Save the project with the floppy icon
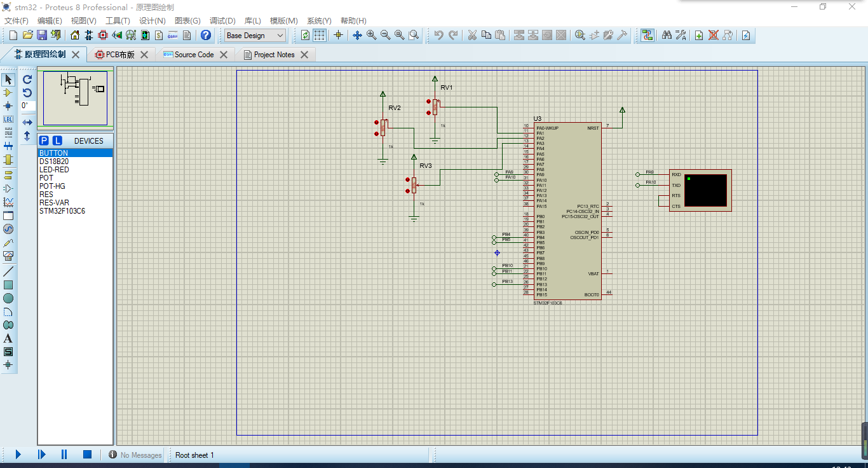Image resolution: width=868 pixels, height=468 pixels. pos(41,35)
